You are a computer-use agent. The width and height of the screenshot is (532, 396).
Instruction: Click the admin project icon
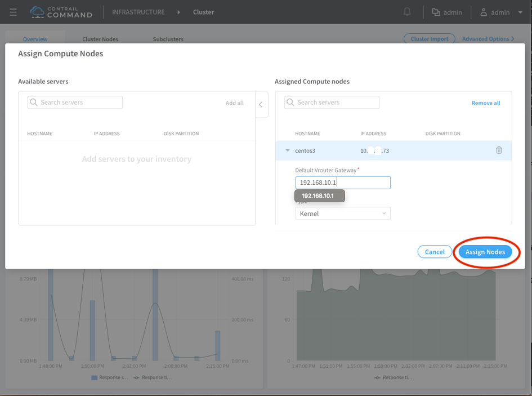[x=436, y=12]
